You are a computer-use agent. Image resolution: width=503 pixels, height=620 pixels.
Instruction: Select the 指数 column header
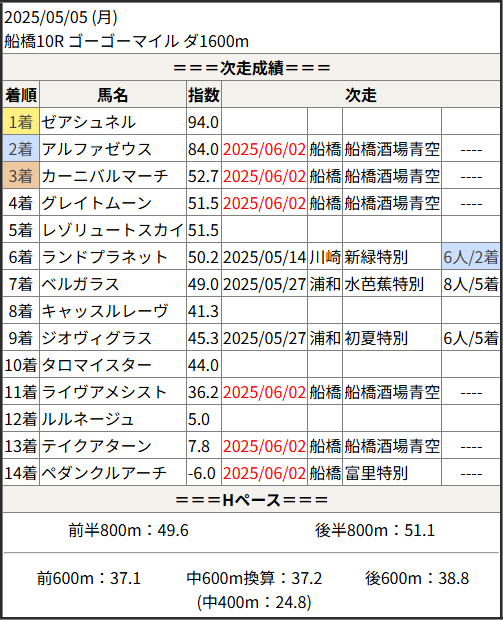pos(204,95)
